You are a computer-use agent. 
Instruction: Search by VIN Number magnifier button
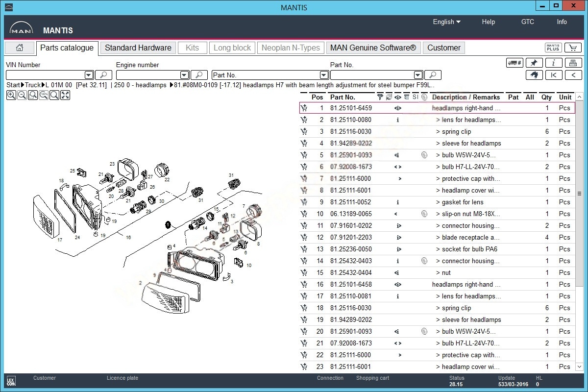(x=103, y=75)
